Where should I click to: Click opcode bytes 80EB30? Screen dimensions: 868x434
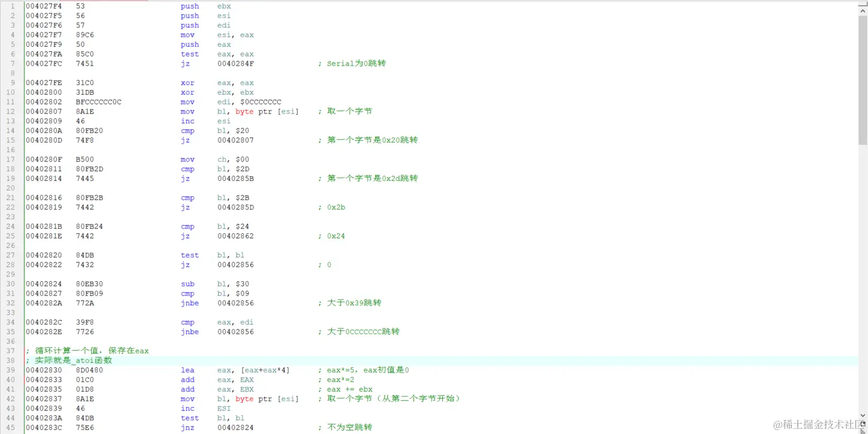[x=90, y=284]
